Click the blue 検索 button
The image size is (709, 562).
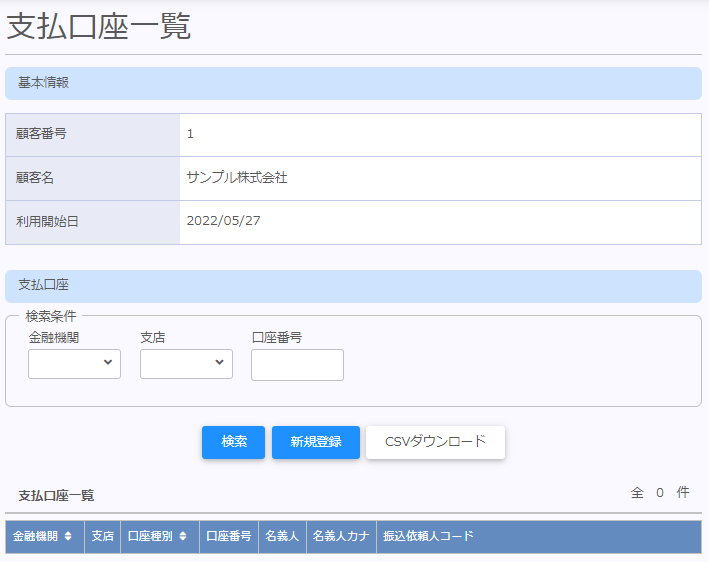(233, 442)
